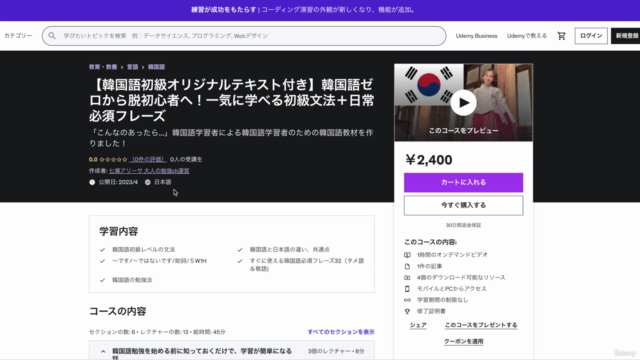This screenshot has height=360, width=640.
Task: Click the 学習期間の制限なし text
Action: [x=442, y=300]
